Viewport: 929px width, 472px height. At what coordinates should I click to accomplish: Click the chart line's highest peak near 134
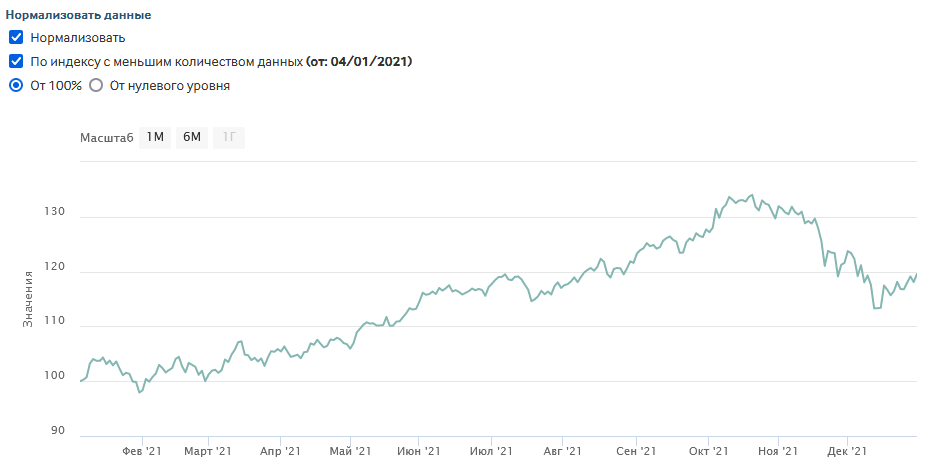coord(752,195)
